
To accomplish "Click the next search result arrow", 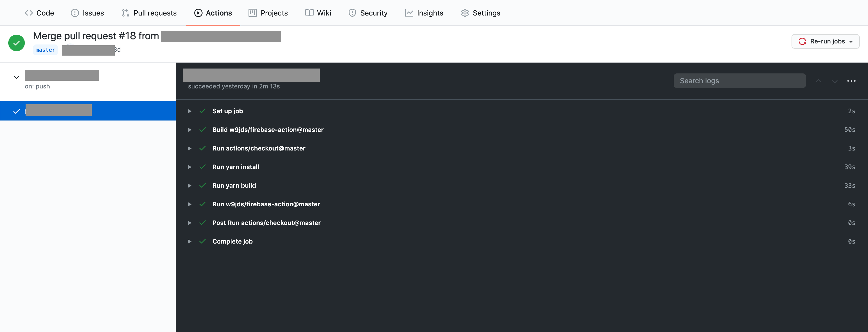I will (835, 81).
